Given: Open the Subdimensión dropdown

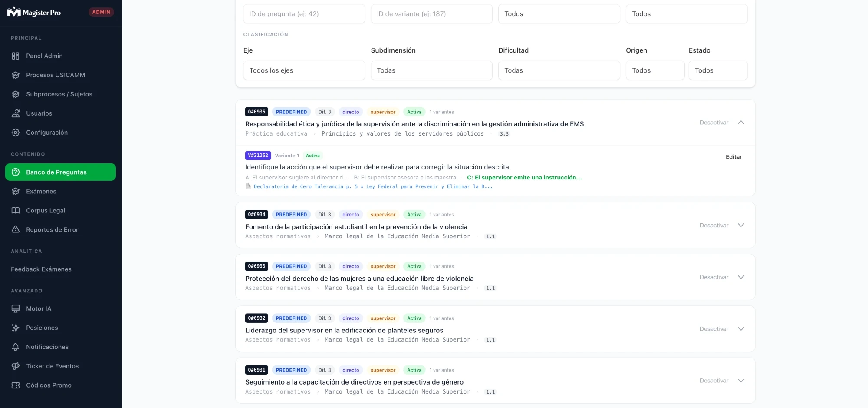Looking at the screenshot, I should pos(431,70).
